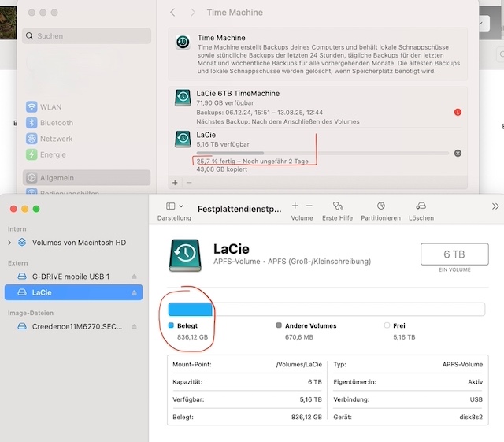Click the Suchen search field in System Settings

click(x=87, y=35)
